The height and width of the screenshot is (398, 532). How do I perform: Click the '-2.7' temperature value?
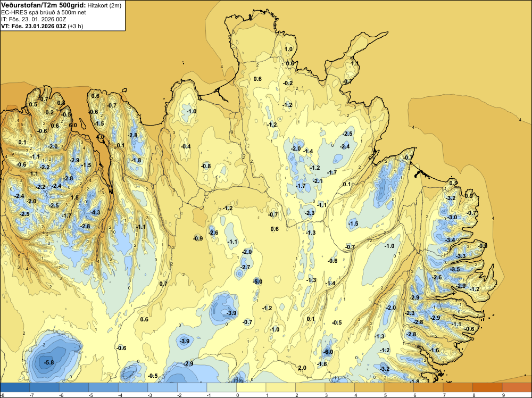coord(245,267)
